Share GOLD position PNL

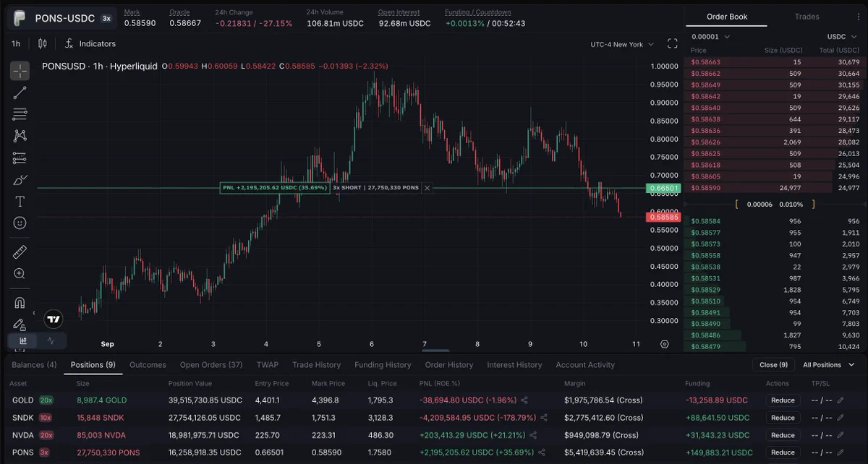tap(524, 400)
